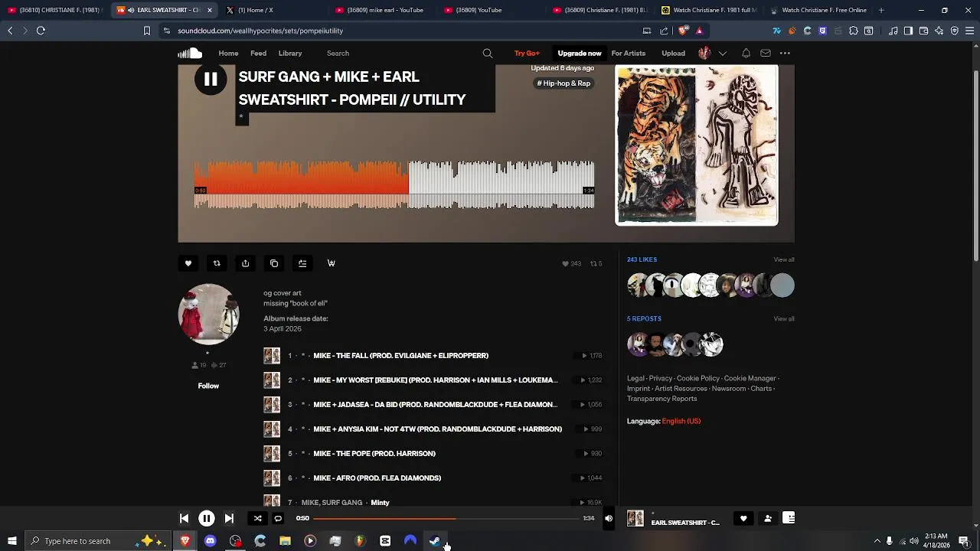
Task: Share the playlist via the share icon
Action: coord(245,263)
